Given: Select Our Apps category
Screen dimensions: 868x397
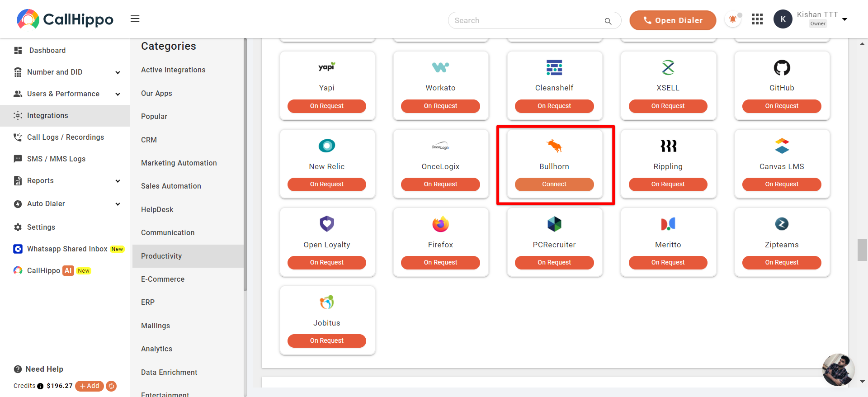Looking at the screenshot, I should (x=156, y=94).
